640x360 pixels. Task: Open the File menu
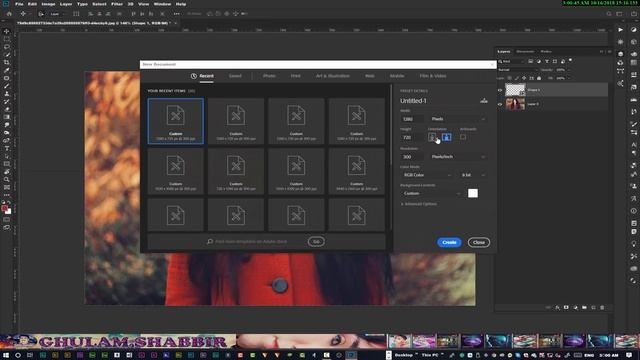click(19, 4)
